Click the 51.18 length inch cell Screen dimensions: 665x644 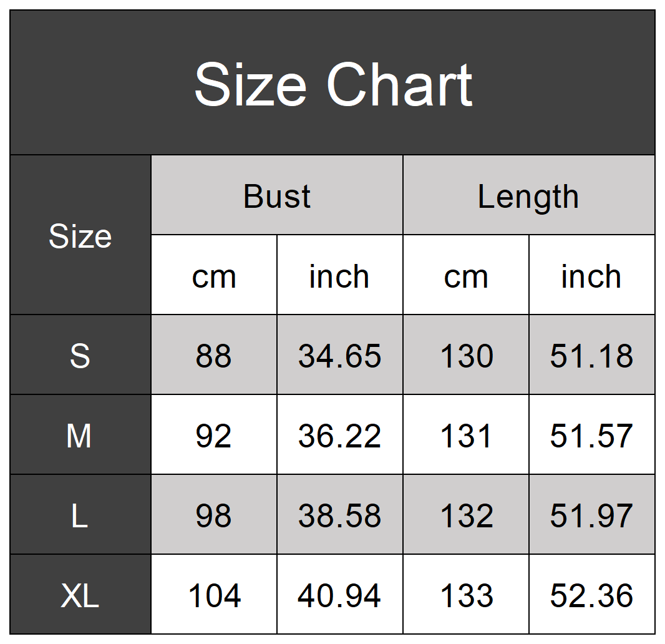tap(591, 356)
